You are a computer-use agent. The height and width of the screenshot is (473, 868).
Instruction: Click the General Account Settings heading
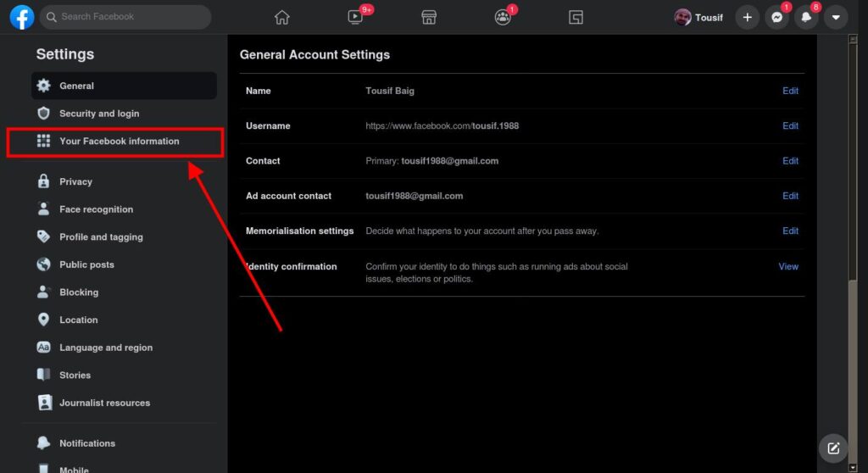(314, 55)
